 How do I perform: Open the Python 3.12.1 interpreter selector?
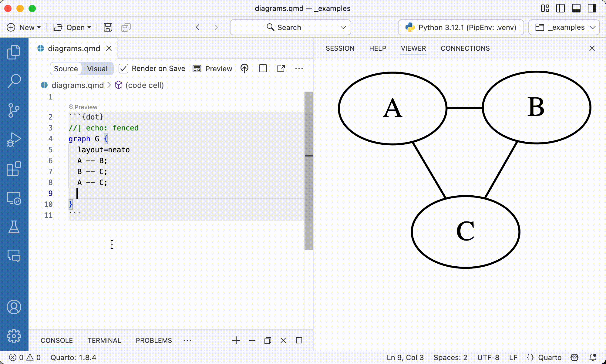460,27
